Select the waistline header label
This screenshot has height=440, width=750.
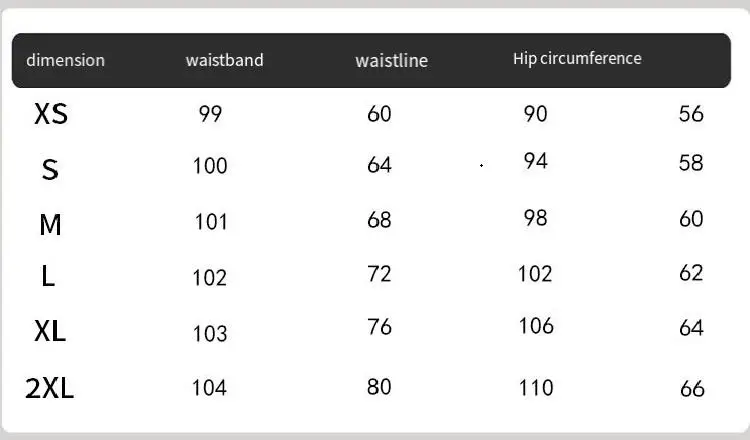click(391, 61)
